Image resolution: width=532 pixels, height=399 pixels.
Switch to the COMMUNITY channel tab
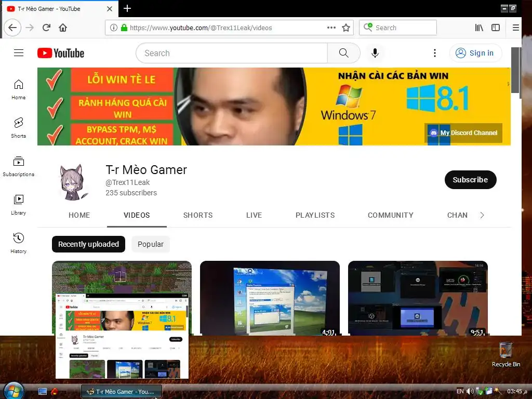[x=391, y=215]
